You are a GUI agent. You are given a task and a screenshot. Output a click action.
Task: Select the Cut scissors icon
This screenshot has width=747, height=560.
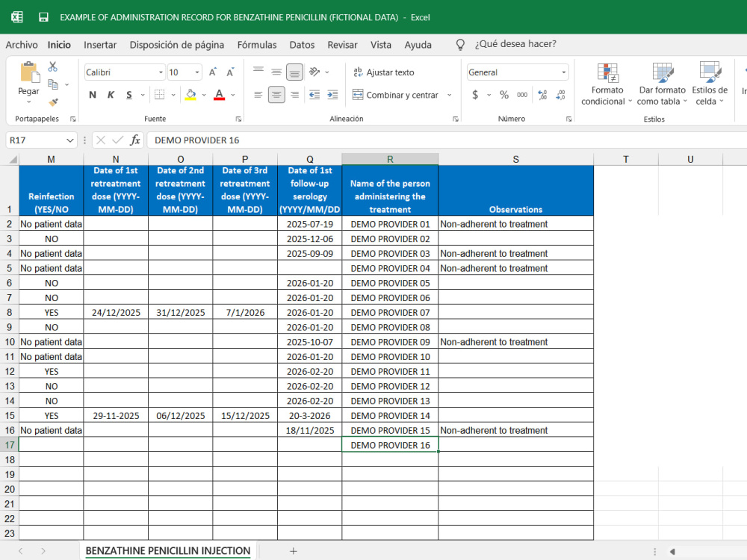pos(52,67)
